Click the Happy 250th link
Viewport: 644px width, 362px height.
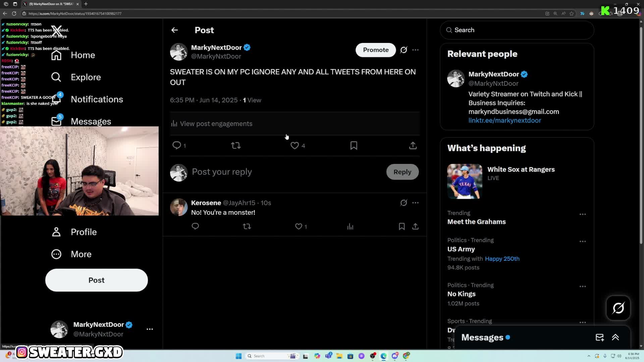(502, 259)
